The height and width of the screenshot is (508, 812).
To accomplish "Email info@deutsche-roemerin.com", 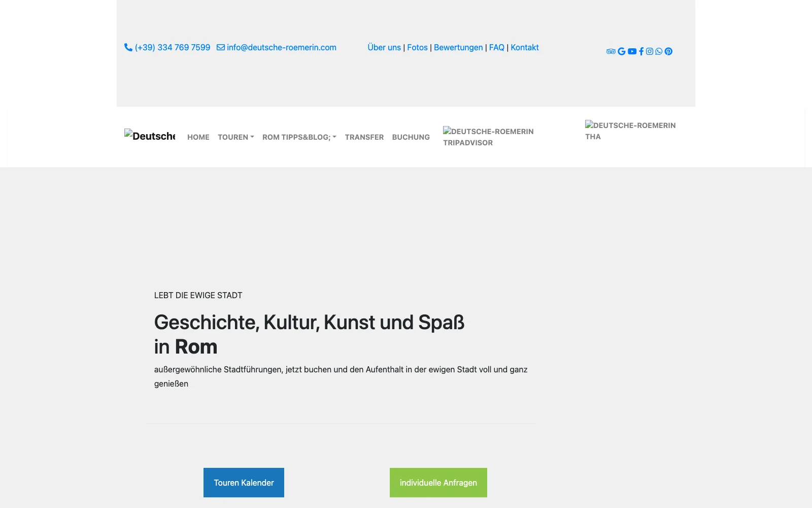I will pyautogui.click(x=277, y=47).
